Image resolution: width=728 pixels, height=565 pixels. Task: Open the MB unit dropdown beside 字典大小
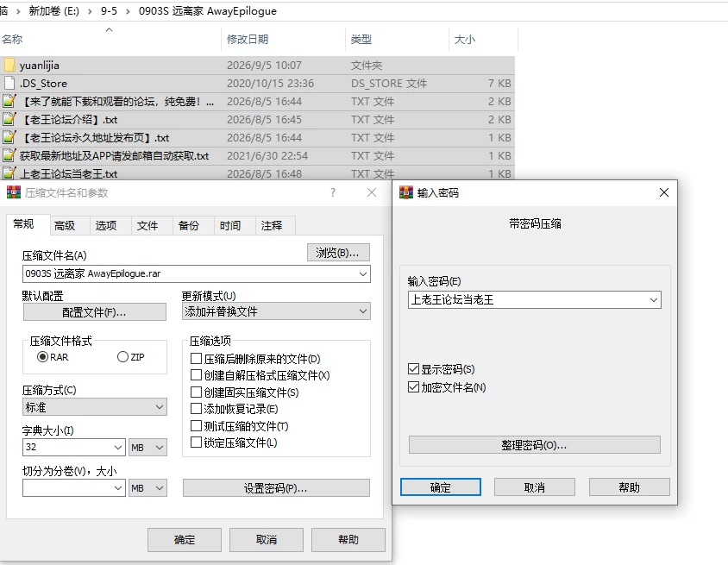[x=147, y=448]
